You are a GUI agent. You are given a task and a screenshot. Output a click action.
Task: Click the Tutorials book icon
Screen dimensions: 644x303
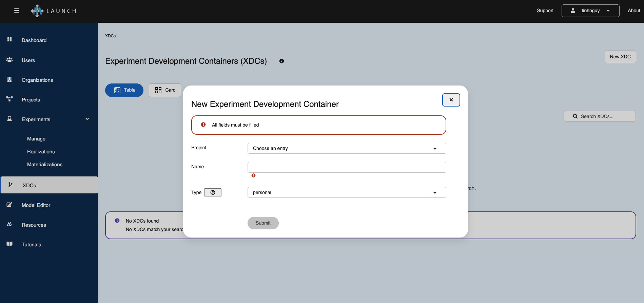point(9,244)
